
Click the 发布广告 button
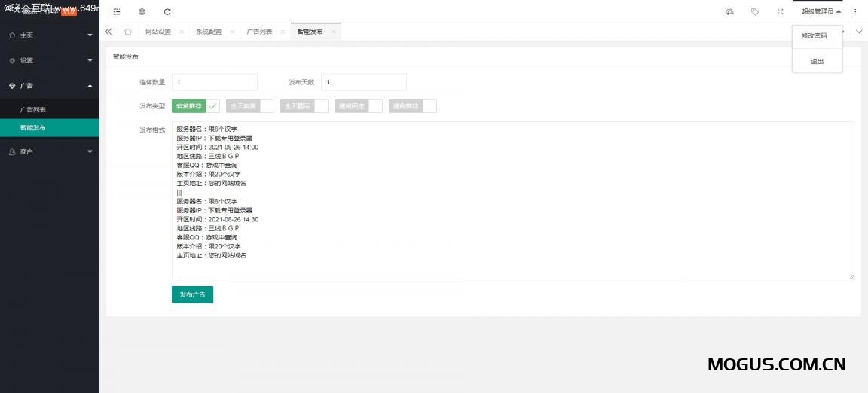(x=192, y=294)
